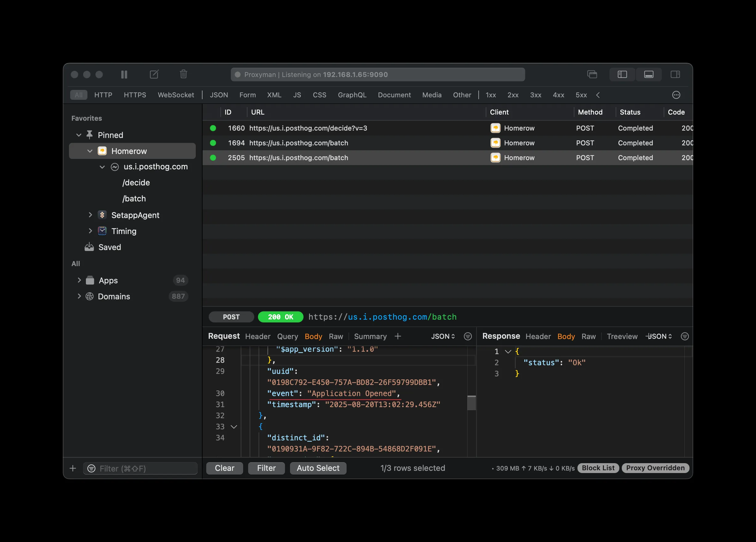Expand the Domains group
This screenshot has width=756, height=542.
click(x=79, y=296)
